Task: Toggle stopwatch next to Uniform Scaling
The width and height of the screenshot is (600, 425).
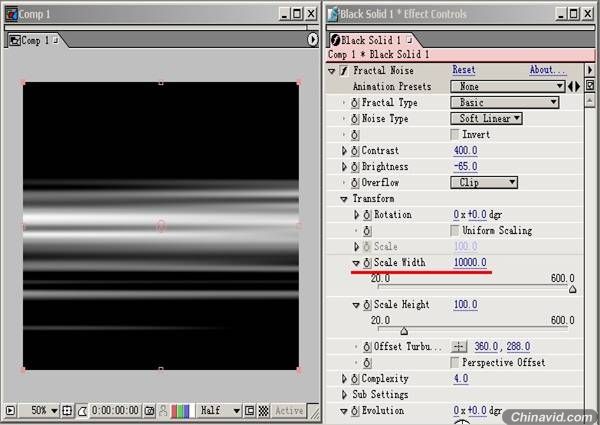Action: (367, 231)
